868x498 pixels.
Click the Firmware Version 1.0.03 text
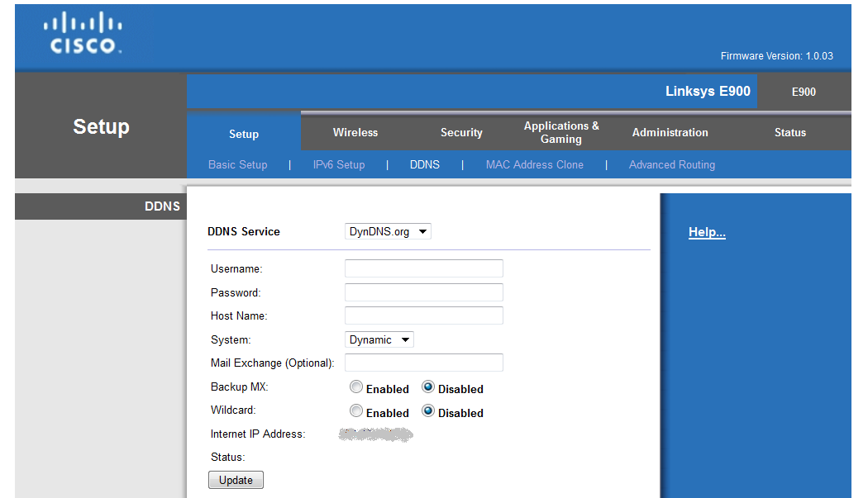click(777, 56)
